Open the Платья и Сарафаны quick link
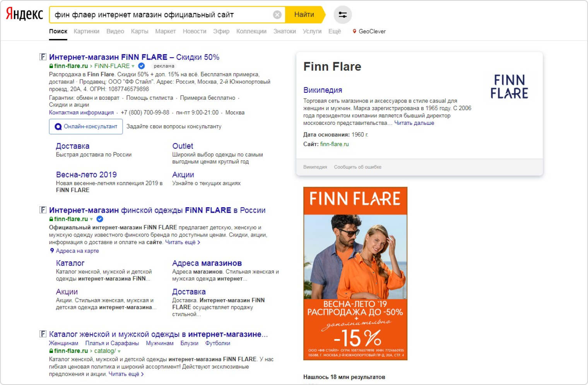The width and height of the screenshot is (588, 385). click(x=112, y=343)
